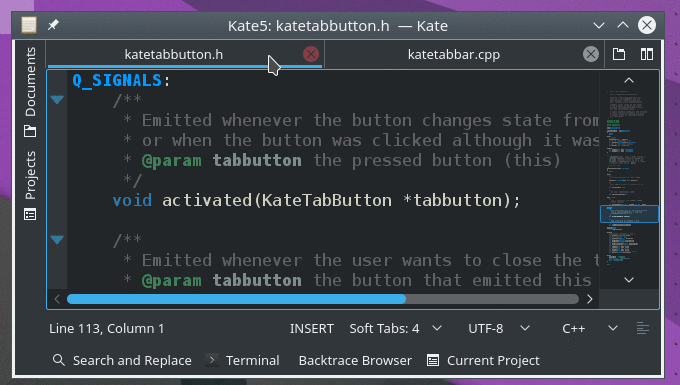The image size is (680, 385).
Task: Close the katetabbar.cpp tab
Action: pos(590,54)
